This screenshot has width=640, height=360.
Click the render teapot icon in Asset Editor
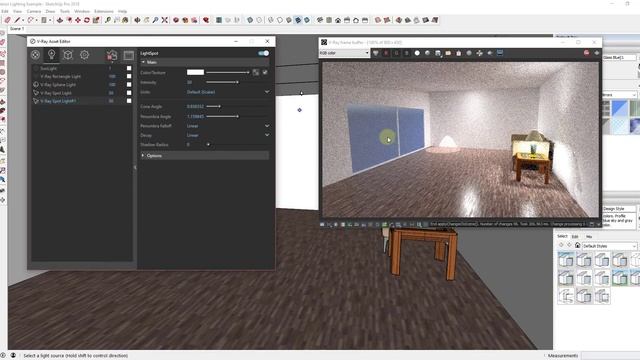[x=112, y=55]
